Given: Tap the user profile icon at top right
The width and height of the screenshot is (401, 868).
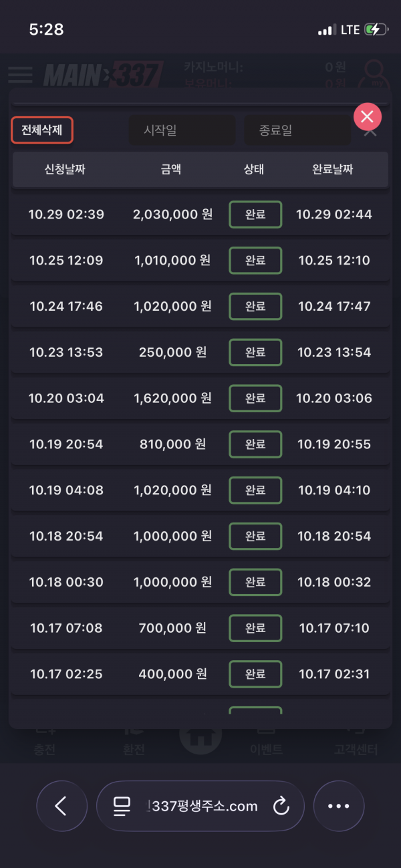Looking at the screenshot, I should [x=377, y=75].
